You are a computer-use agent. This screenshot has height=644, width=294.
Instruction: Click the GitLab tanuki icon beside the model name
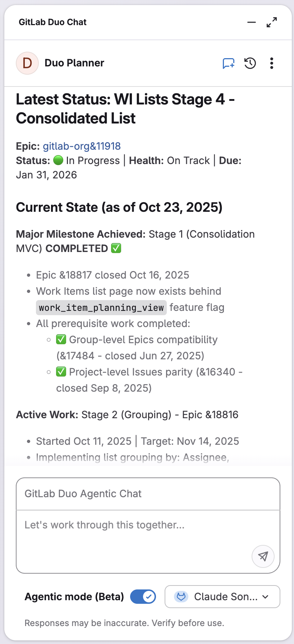tap(182, 597)
